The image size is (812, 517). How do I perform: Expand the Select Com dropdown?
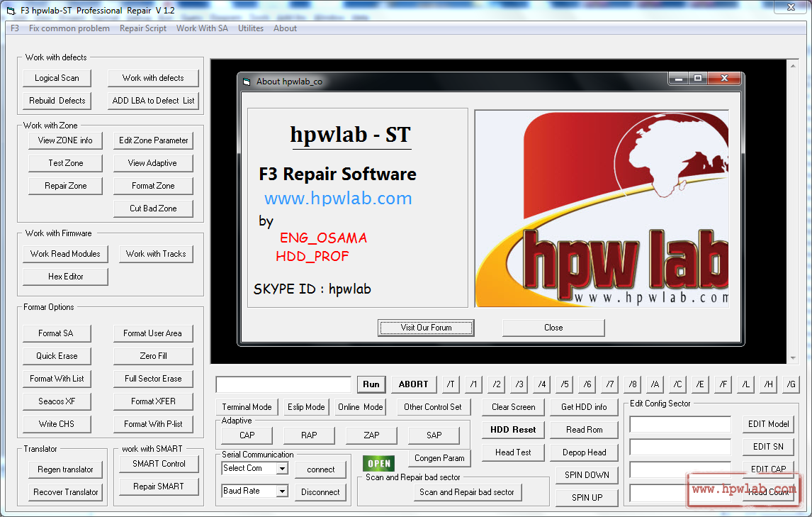point(282,468)
